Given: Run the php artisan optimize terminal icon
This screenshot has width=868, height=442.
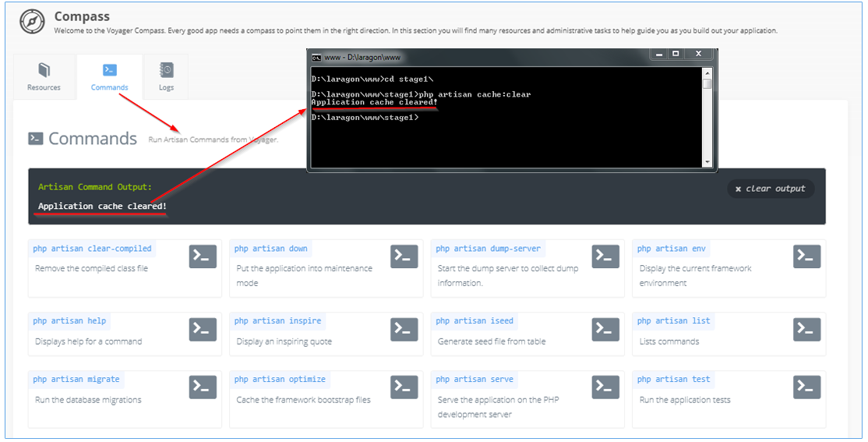Looking at the screenshot, I should [x=404, y=387].
